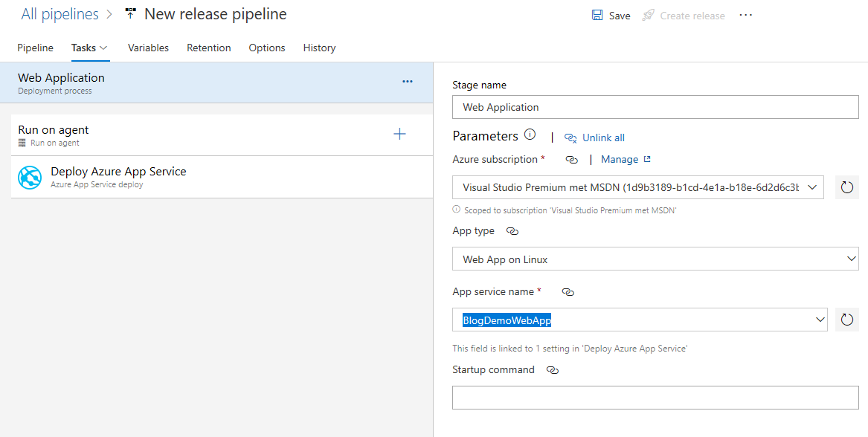The width and height of the screenshot is (868, 437).
Task: Click inside the Startup command field
Action: pos(655,397)
